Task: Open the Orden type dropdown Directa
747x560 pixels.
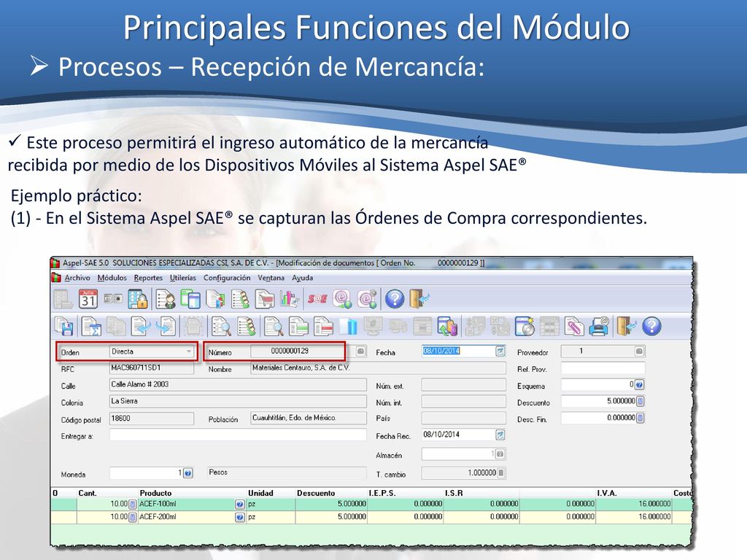Action: [x=189, y=351]
